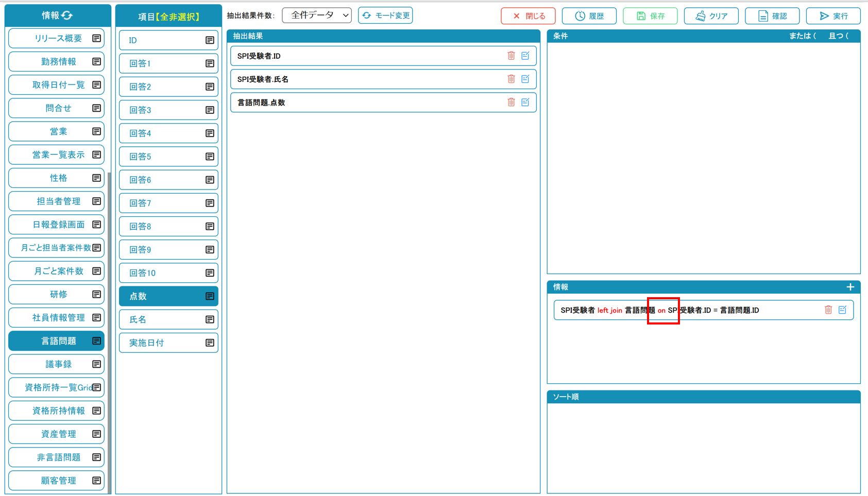Toggle the 回答9 field selection

(168, 250)
